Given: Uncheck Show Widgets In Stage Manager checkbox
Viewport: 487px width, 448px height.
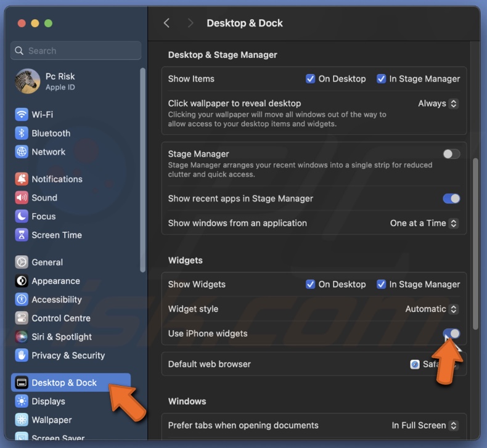Looking at the screenshot, I should (x=382, y=284).
